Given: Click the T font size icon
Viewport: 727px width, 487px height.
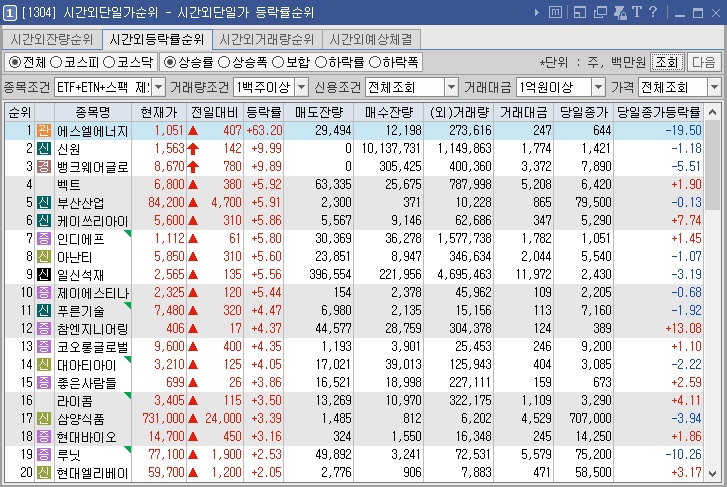Looking at the screenshot, I should [x=637, y=12].
